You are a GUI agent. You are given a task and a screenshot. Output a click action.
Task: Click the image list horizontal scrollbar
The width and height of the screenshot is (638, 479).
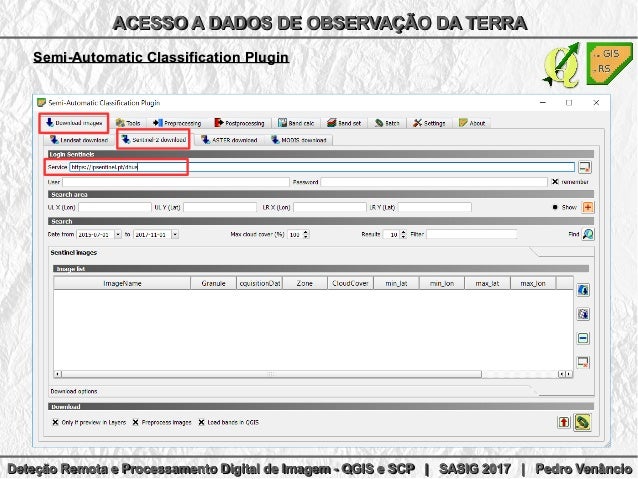click(x=271, y=374)
